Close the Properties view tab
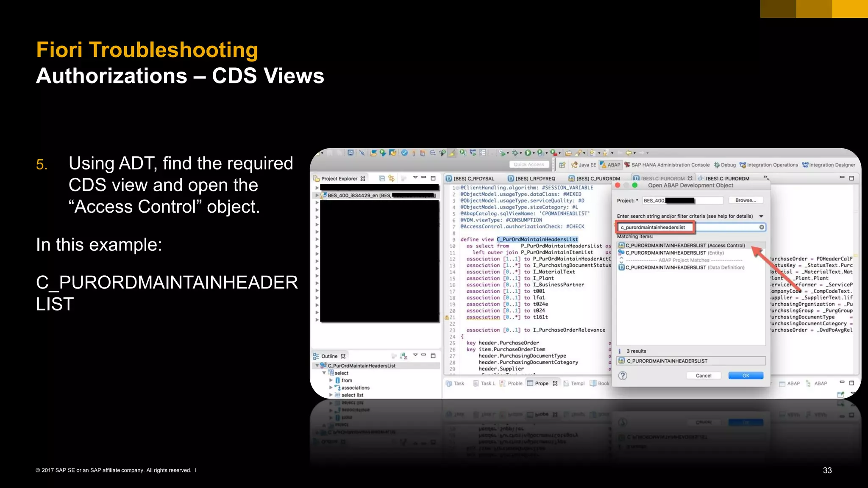 [555, 383]
